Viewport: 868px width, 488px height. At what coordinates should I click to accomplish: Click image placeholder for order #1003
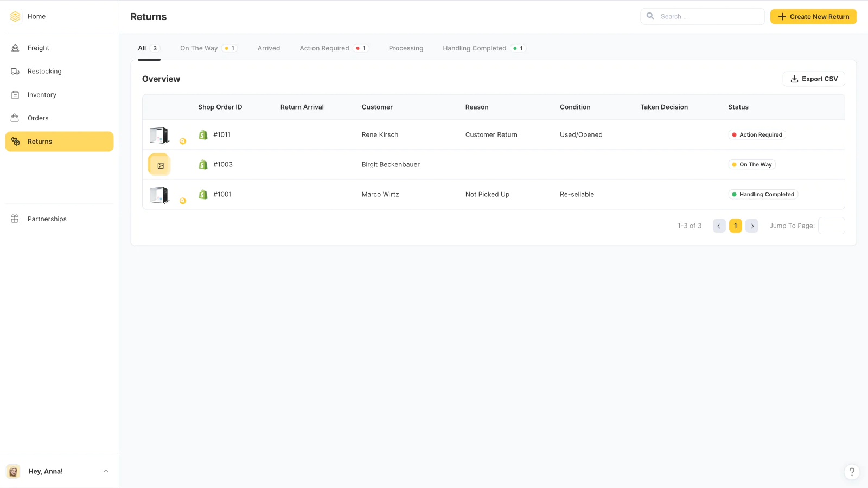(159, 165)
